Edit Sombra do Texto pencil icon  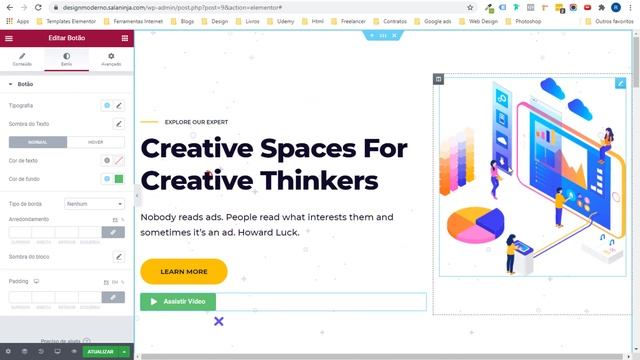click(119, 124)
